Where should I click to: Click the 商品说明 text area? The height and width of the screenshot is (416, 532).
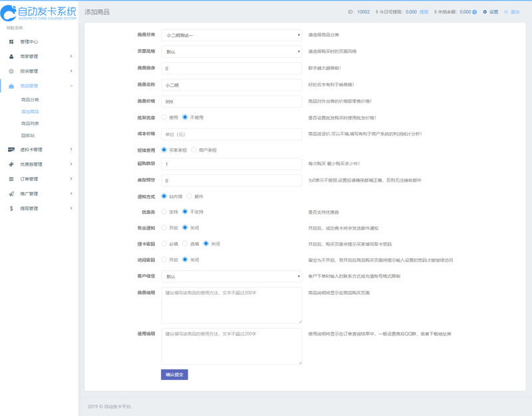point(231,306)
